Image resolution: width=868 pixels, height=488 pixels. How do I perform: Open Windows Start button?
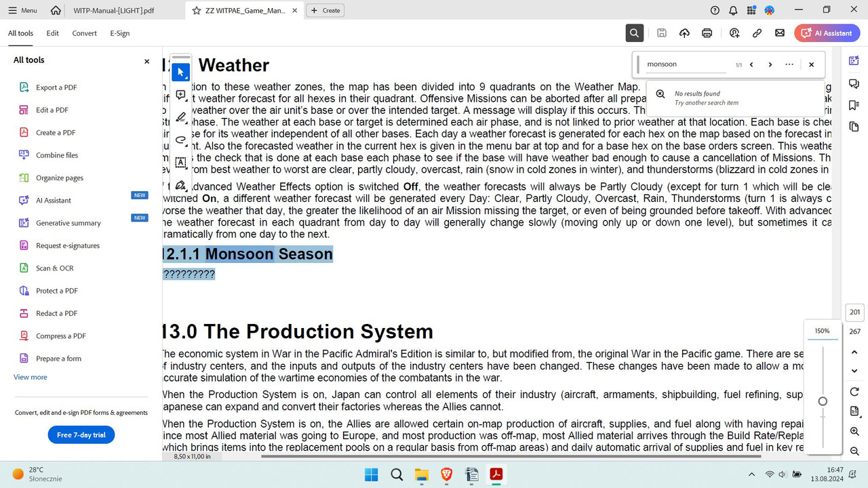point(372,474)
